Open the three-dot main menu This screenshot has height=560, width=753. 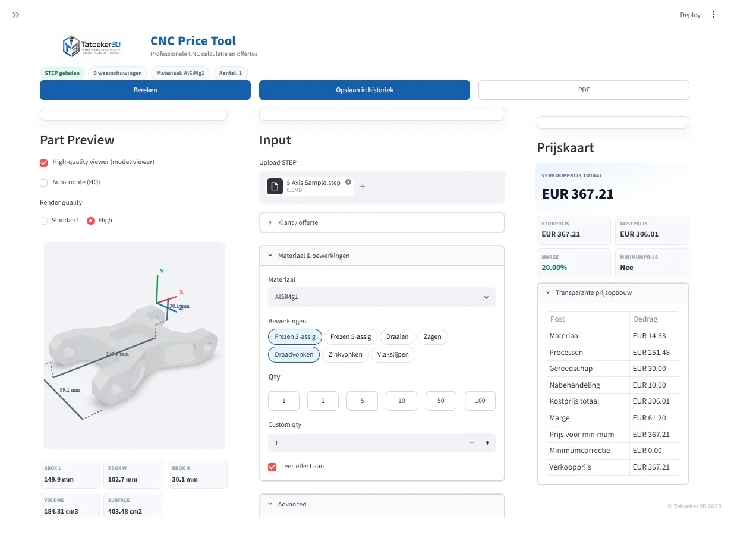(713, 15)
